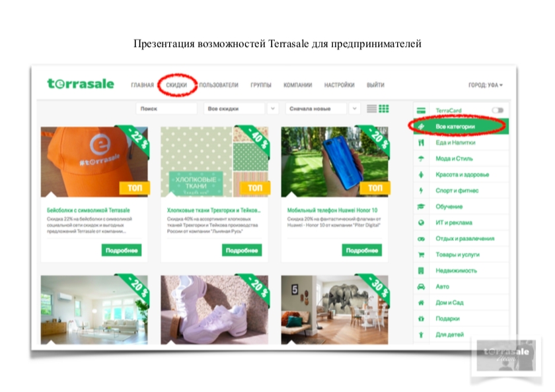Switch to list view layout icon
The image size is (555, 392).
(371, 108)
